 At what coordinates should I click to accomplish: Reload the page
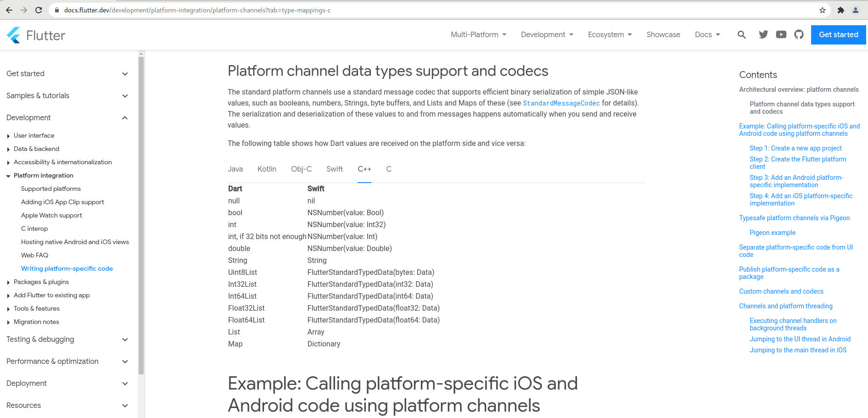click(39, 10)
